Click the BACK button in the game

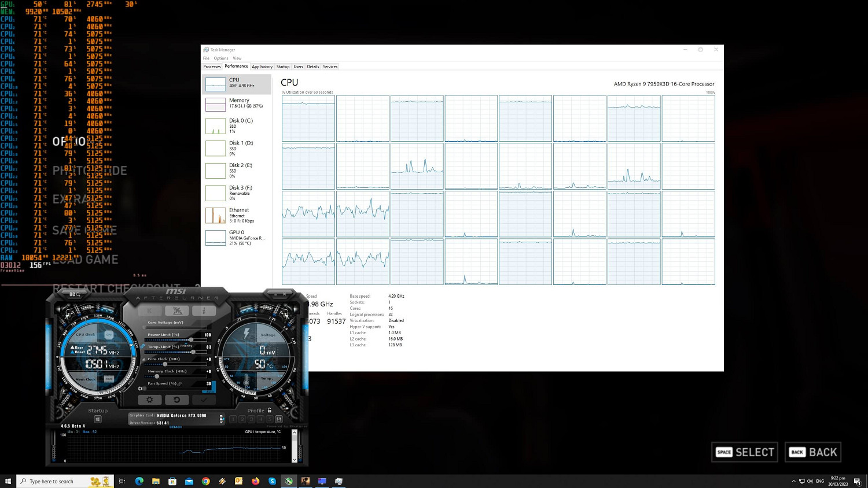812,452
